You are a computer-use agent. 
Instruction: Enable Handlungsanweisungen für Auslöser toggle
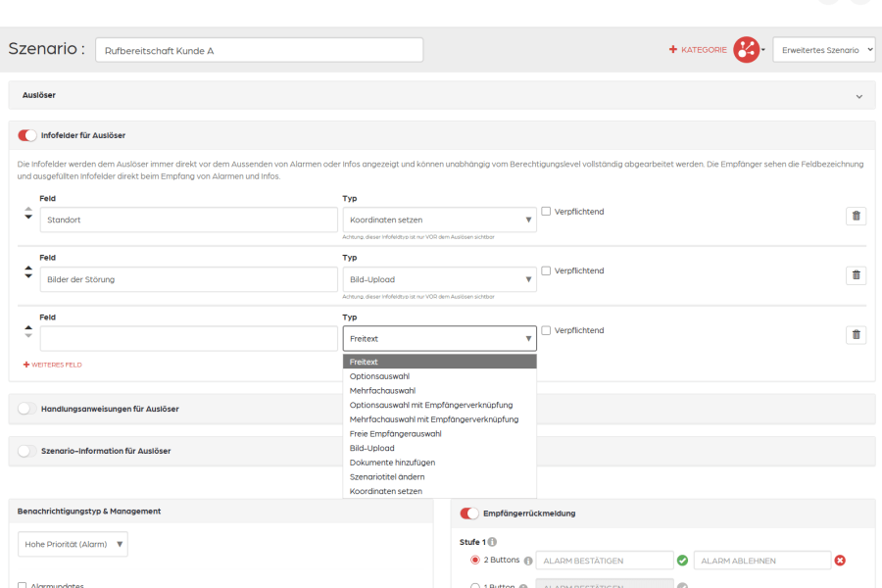click(27, 409)
